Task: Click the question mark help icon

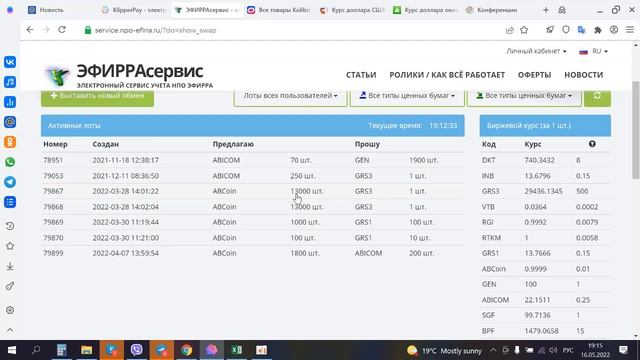Action: tap(592, 144)
